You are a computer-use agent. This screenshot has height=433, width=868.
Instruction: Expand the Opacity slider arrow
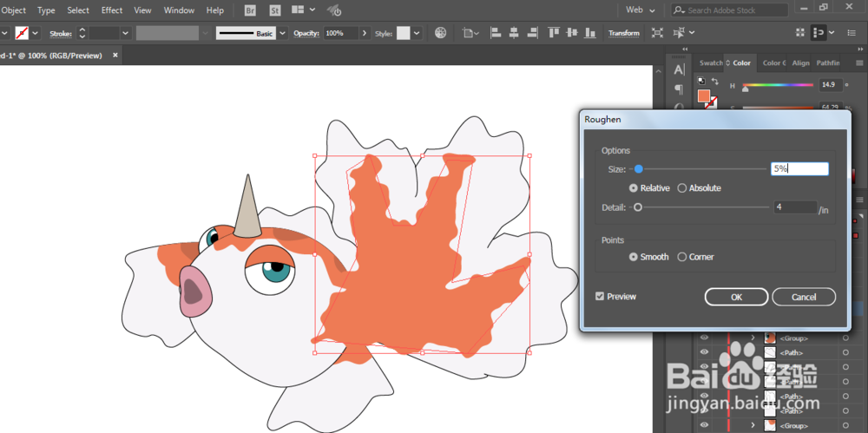coord(365,33)
